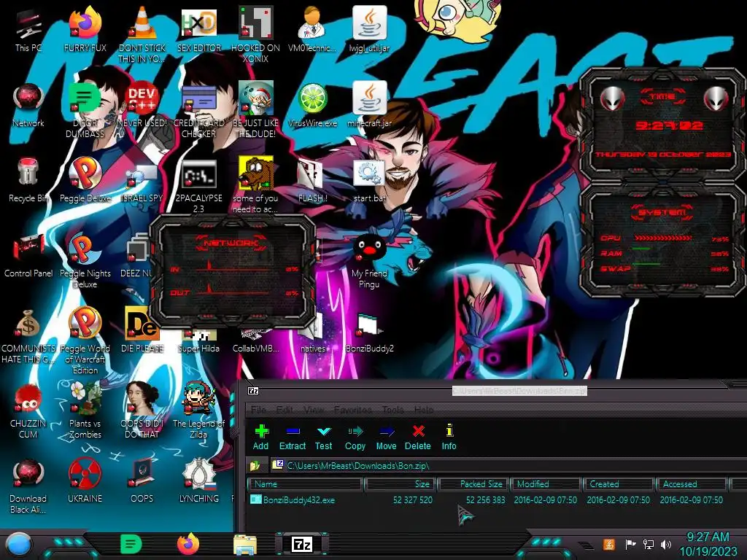Click the Move toolbar icon in 7-Zip
This screenshot has height=560, width=747.
click(387, 437)
